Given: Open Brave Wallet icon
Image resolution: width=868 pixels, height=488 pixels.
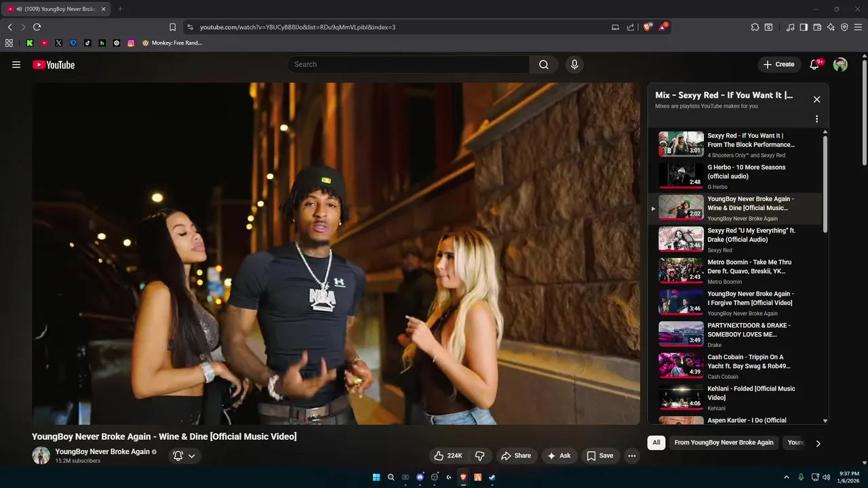Looking at the screenshot, I should click(817, 27).
